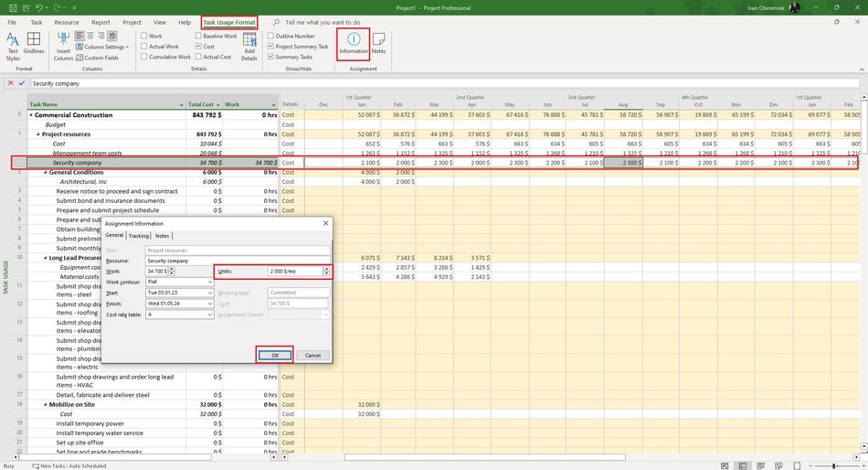Collapse the Mobilize on Site summary task
Screen dimensions: 868x470
coord(46,404)
